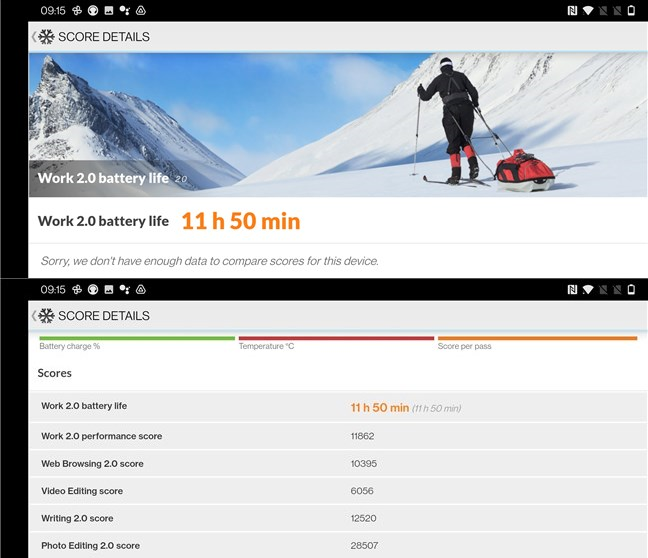648x558 pixels.
Task: Open the Writing 2.0 score row
Action: tap(338, 518)
